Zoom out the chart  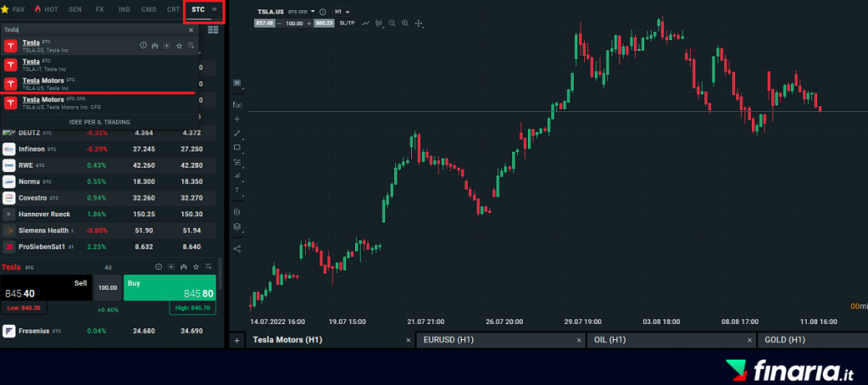[x=392, y=23]
